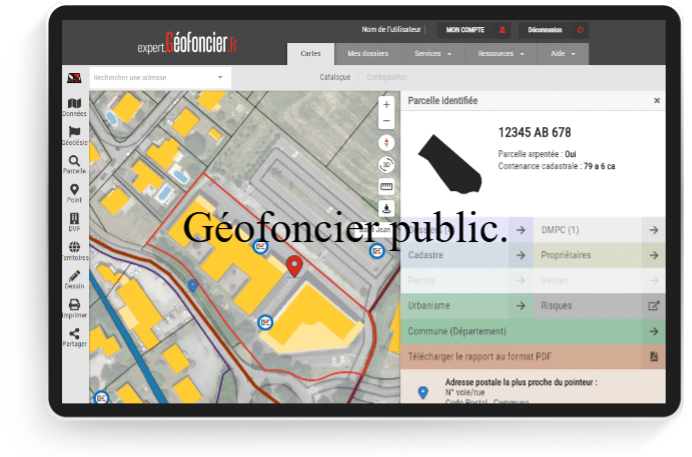Open the Propriétaires section arrow
692x457 pixels.
(x=654, y=255)
